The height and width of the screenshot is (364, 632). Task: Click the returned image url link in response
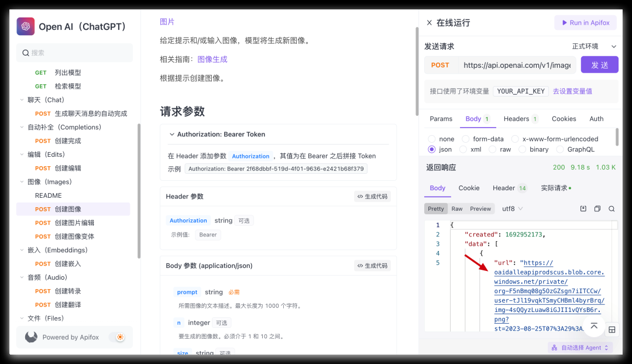pyautogui.click(x=549, y=296)
